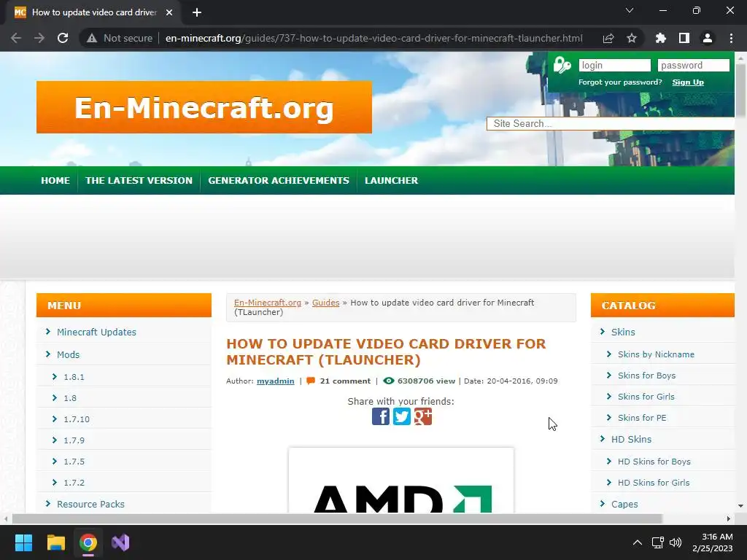Image resolution: width=747 pixels, height=560 pixels.
Task: Select mods version 1.8
Action: point(70,398)
